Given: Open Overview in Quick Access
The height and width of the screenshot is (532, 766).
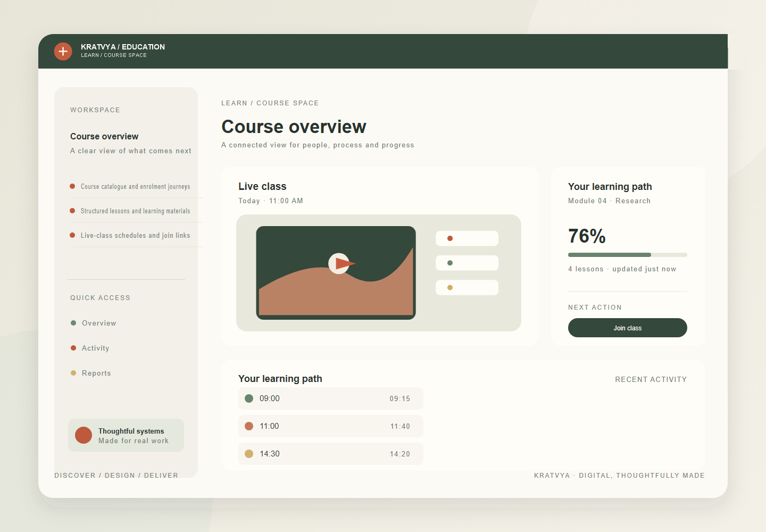Looking at the screenshot, I should coord(99,323).
